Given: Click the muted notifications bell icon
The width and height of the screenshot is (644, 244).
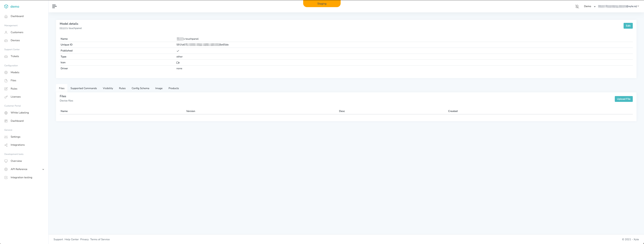Looking at the screenshot, I should (x=577, y=7).
